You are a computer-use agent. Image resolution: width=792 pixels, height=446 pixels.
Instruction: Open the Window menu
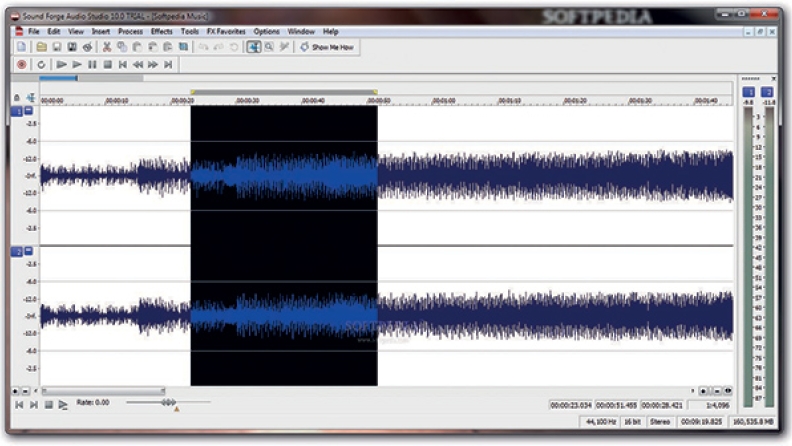(x=301, y=31)
